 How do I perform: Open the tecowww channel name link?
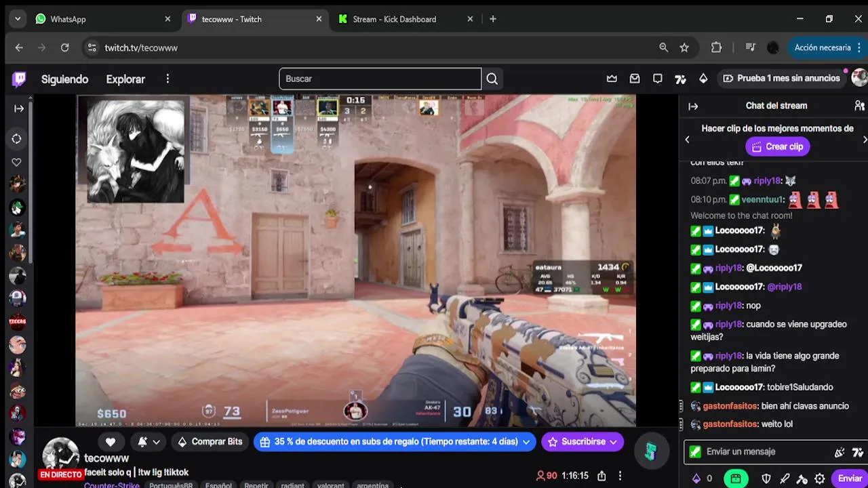[106, 459]
